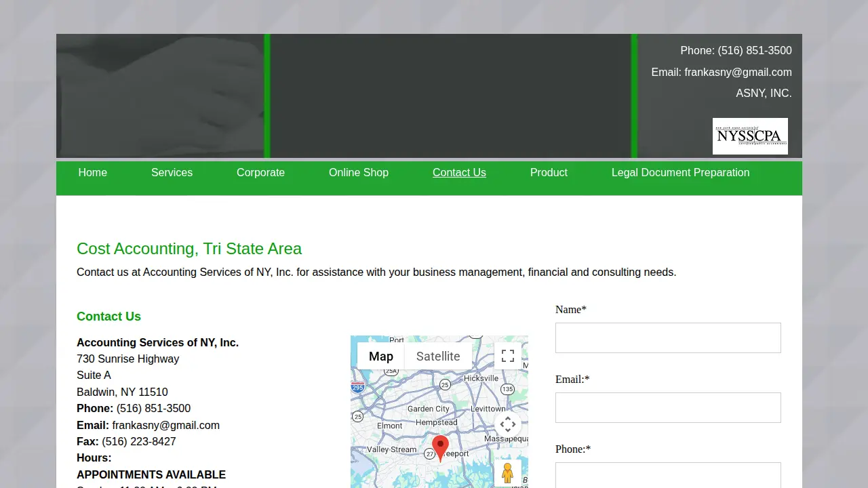The image size is (868, 488).
Task: Open the NYSSCPA logo image
Action: (750, 136)
